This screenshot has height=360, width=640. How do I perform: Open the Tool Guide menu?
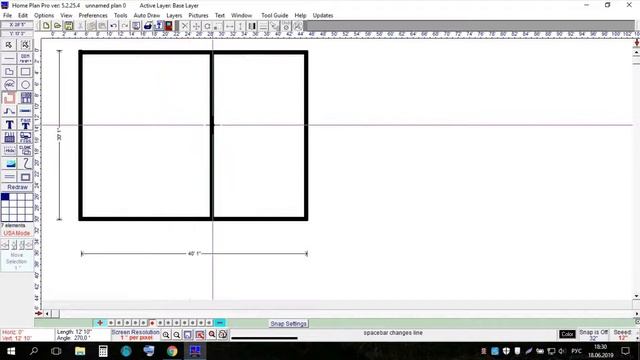(274, 15)
